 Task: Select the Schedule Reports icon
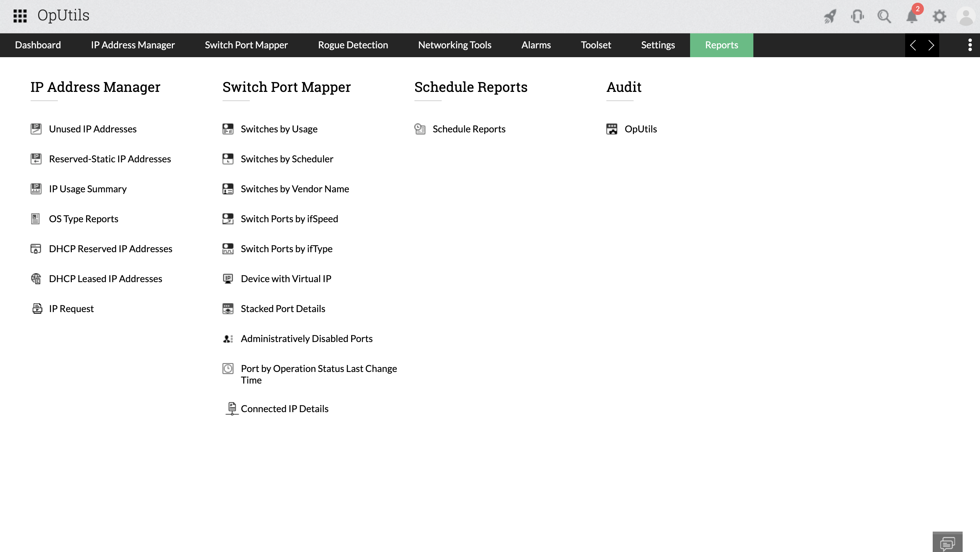point(420,129)
